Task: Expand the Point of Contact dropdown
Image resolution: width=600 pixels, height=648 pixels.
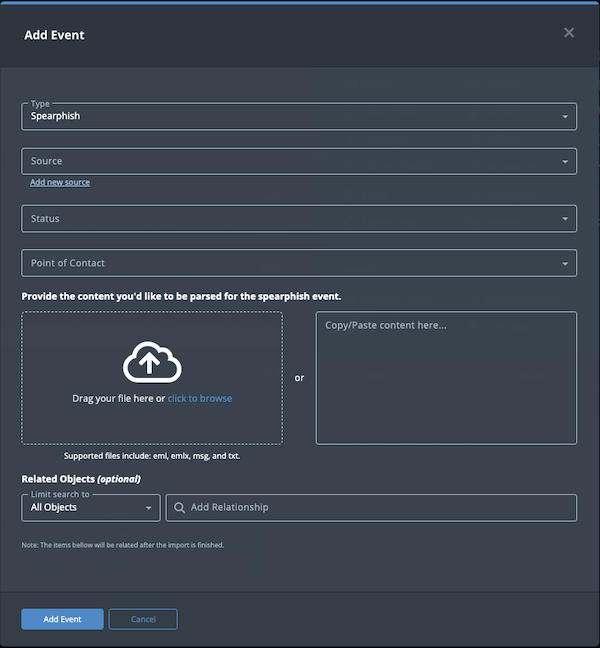Action: (299, 263)
